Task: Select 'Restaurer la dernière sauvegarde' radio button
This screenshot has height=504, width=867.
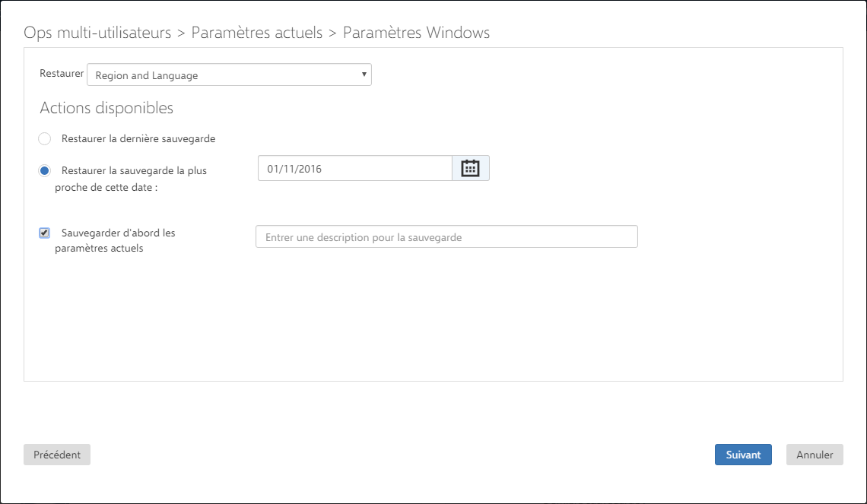Action: (x=44, y=138)
